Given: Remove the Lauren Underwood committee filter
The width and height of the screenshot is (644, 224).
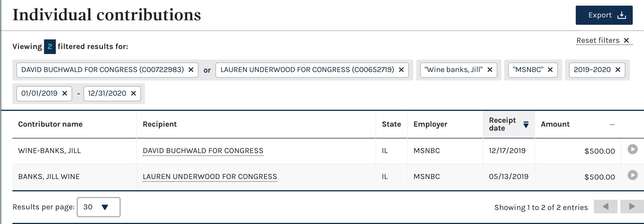Looking at the screenshot, I should click(401, 70).
